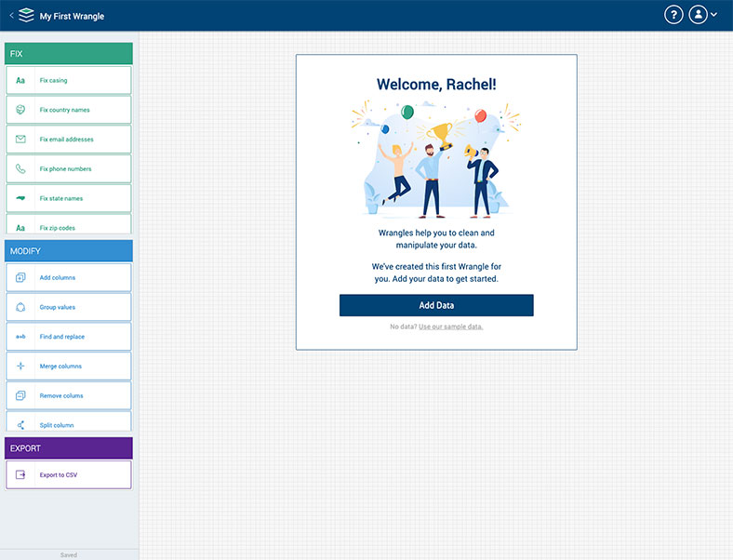Viewport: 733px width, 560px height.
Task: Follow the Use our sample data link
Action: [451, 327]
